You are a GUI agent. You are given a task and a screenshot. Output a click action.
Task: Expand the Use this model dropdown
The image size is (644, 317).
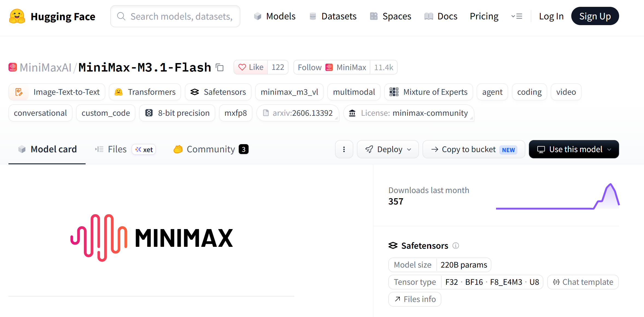(x=574, y=149)
